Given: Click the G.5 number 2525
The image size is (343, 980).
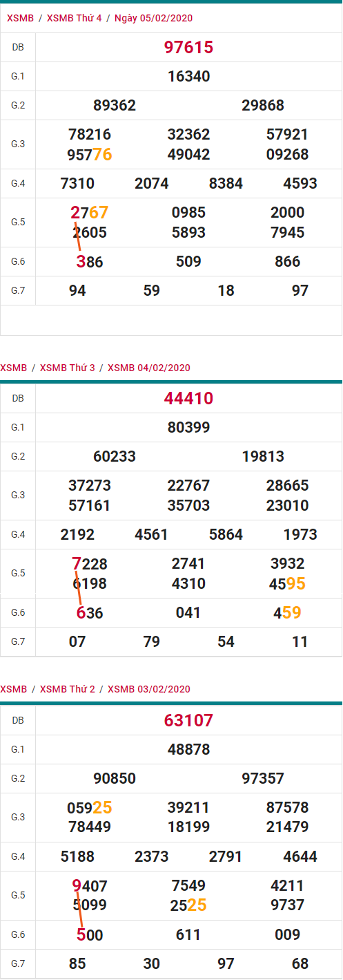Looking at the screenshot, I should pyautogui.click(x=188, y=905).
